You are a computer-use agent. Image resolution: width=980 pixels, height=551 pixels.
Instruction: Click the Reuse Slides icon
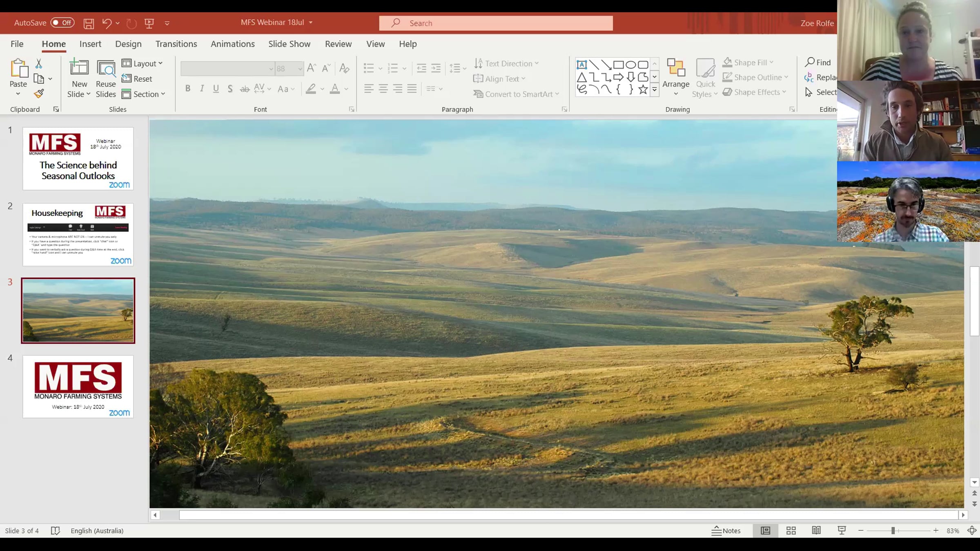coord(106,69)
